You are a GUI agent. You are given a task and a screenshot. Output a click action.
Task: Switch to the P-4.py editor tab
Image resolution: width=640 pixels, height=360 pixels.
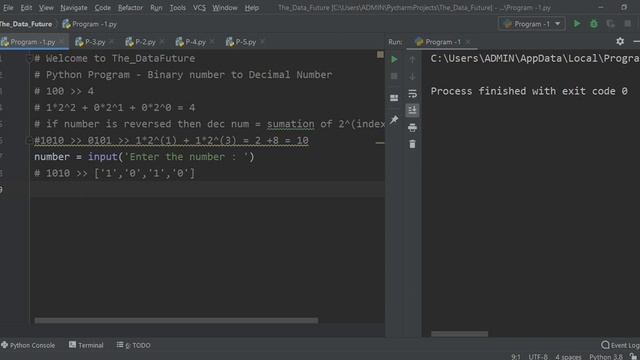pyautogui.click(x=195, y=42)
